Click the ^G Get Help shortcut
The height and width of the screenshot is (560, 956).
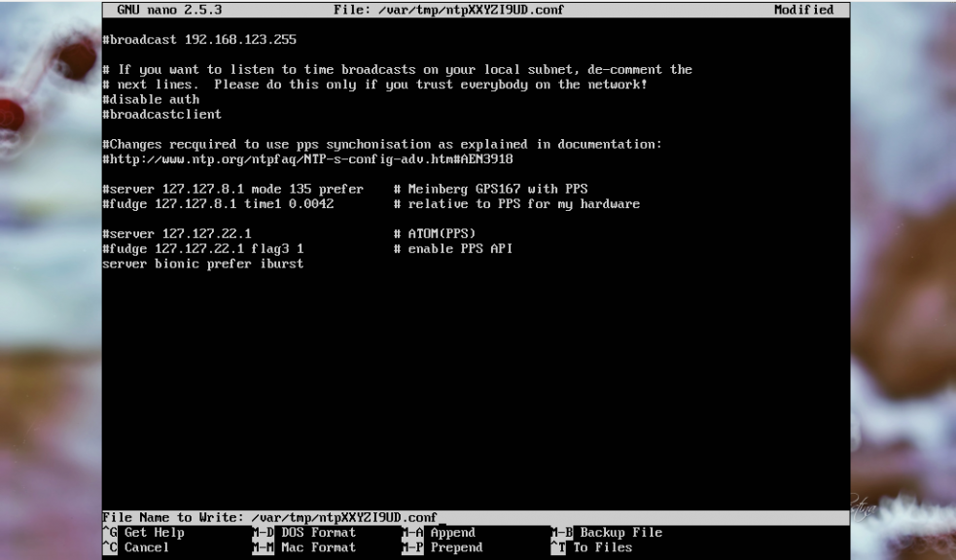click(144, 533)
